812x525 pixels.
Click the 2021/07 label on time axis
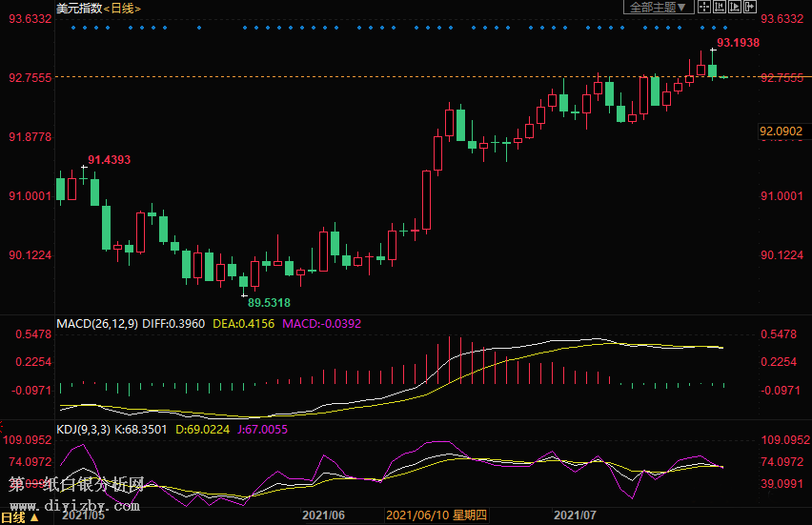coord(575,515)
